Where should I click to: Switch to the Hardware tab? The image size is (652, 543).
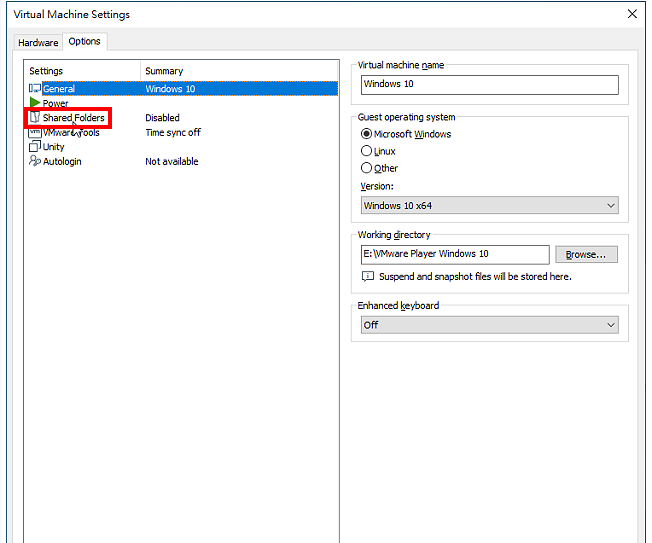tap(38, 42)
